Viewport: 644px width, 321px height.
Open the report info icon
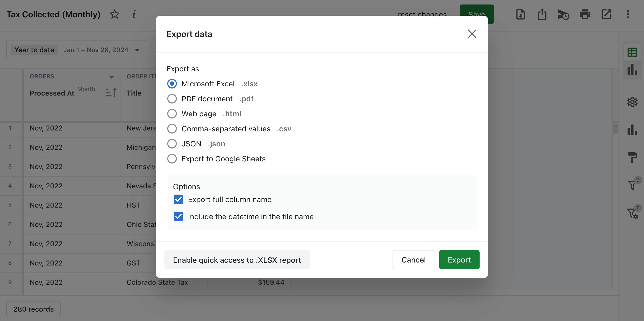(x=134, y=14)
